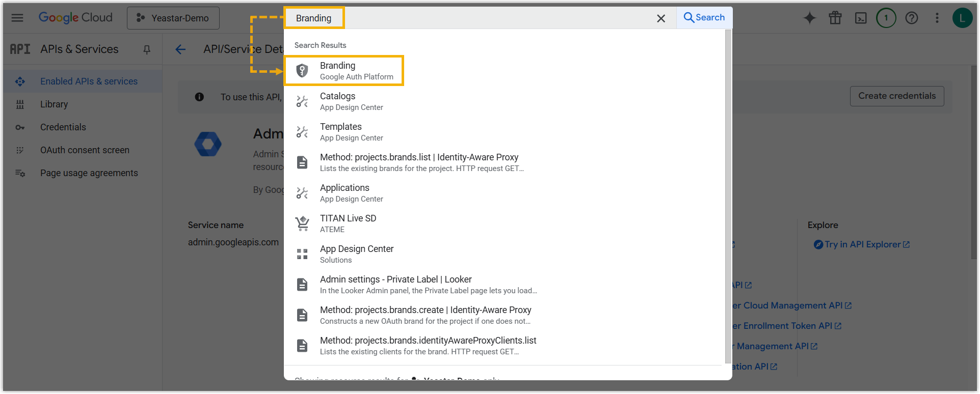Pin the APIs & Services sidebar
The width and height of the screenshot is (980, 394).
click(x=147, y=49)
